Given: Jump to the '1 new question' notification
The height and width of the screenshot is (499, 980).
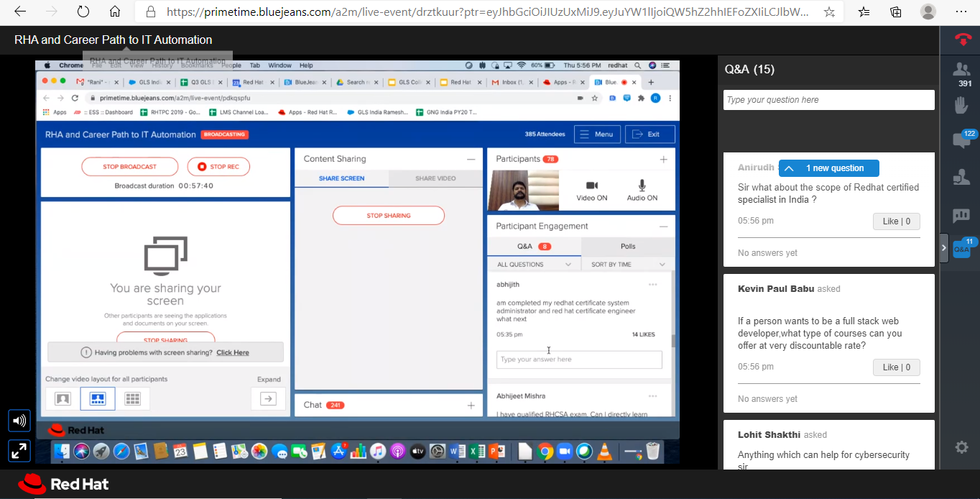Looking at the screenshot, I should (x=828, y=168).
